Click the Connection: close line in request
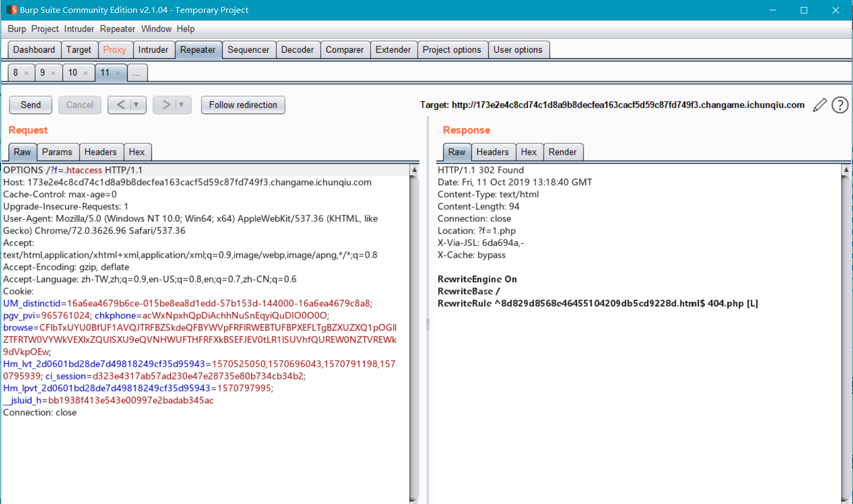 coord(40,412)
